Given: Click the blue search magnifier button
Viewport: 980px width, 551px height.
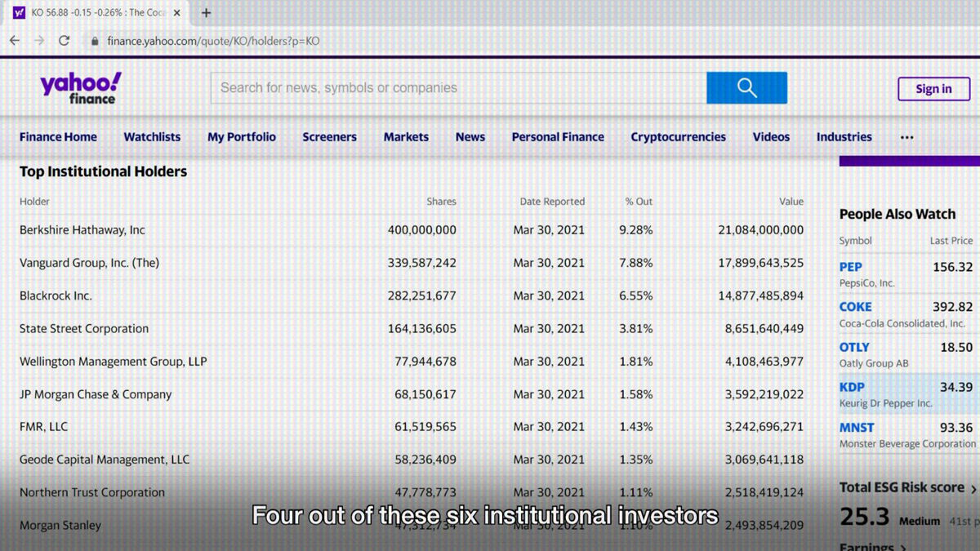Looking at the screenshot, I should pos(746,88).
